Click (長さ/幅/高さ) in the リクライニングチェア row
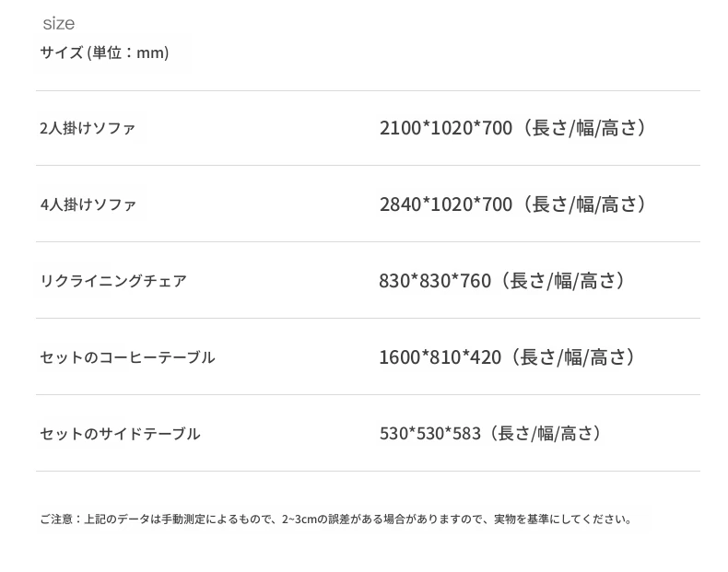The height and width of the screenshot is (572, 728). (x=563, y=280)
